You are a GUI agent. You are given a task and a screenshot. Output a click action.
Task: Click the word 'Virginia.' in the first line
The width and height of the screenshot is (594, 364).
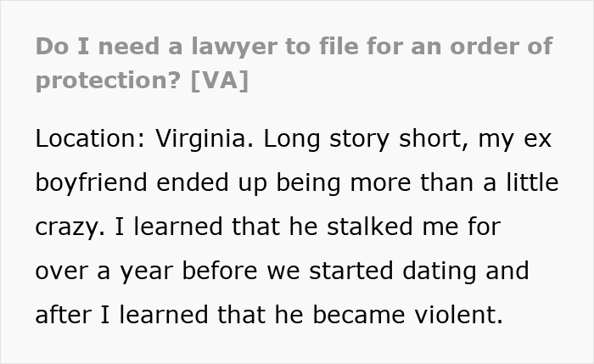click(x=205, y=138)
